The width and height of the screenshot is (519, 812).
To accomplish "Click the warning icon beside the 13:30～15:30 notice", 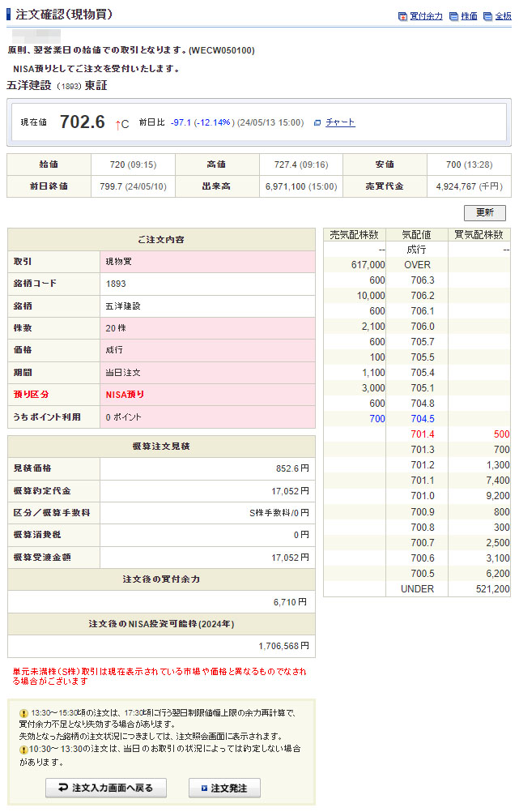I will pos(23,713).
